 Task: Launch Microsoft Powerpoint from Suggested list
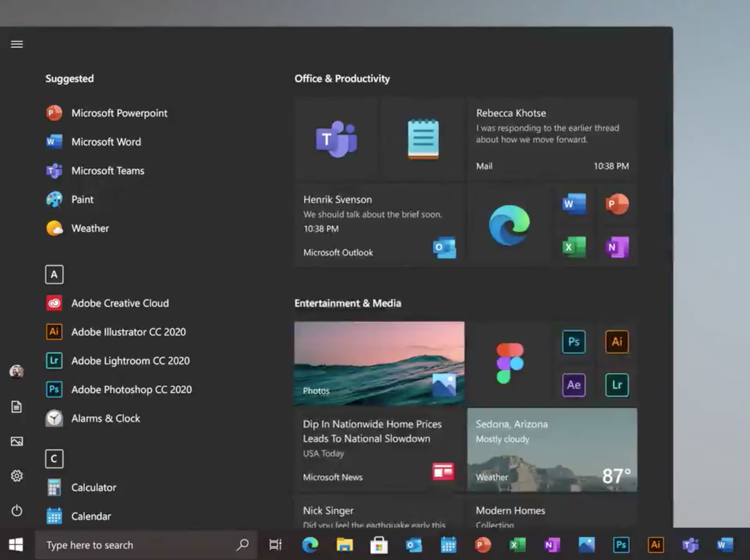click(107, 113)
